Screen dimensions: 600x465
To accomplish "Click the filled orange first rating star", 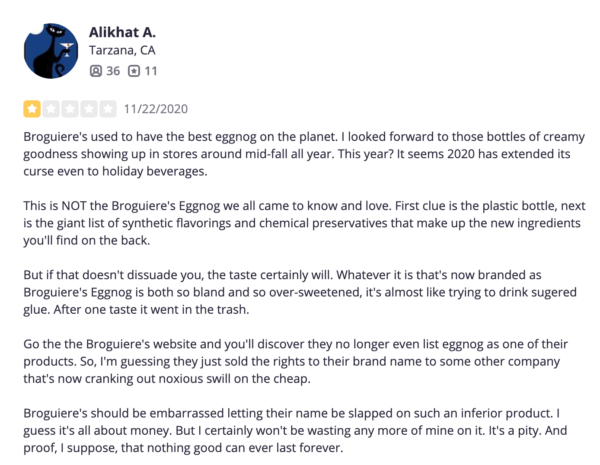I will (x=32, y=109).
